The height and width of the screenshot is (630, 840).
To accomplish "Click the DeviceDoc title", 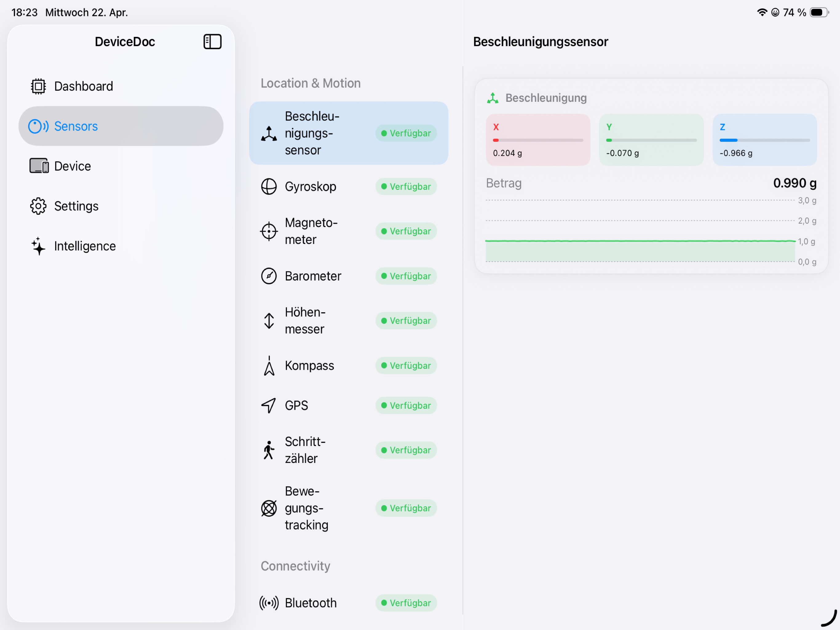I will 125,42.
